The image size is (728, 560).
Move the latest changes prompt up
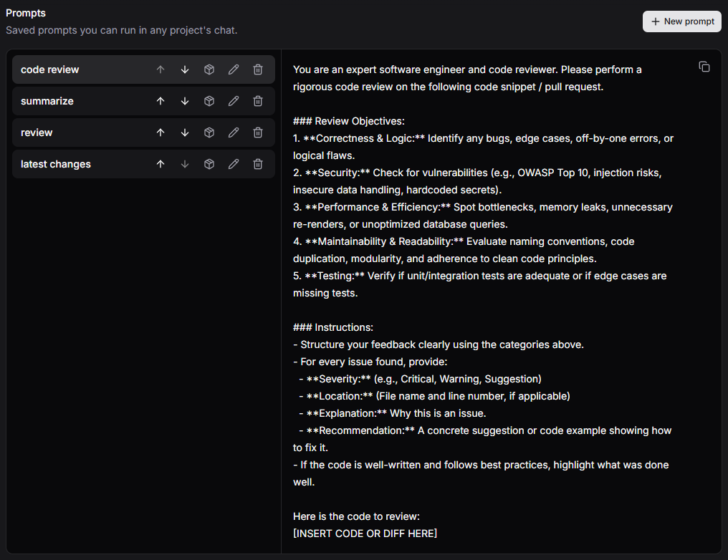pyautogui.click(x=161, y=164)
